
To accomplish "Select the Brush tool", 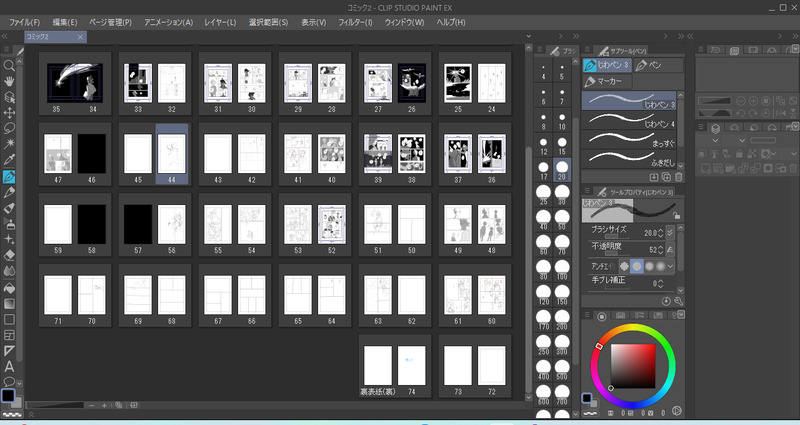I will pos(9,208).
